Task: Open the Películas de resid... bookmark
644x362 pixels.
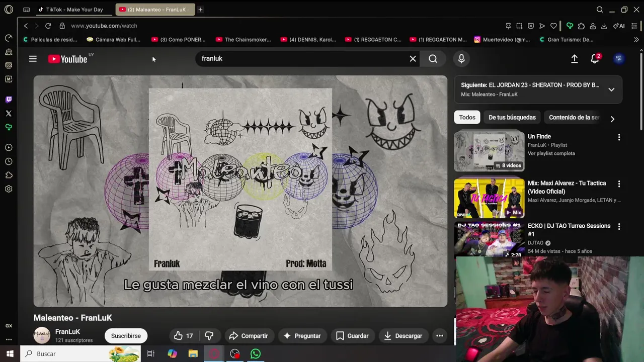Action: [50, 40]
